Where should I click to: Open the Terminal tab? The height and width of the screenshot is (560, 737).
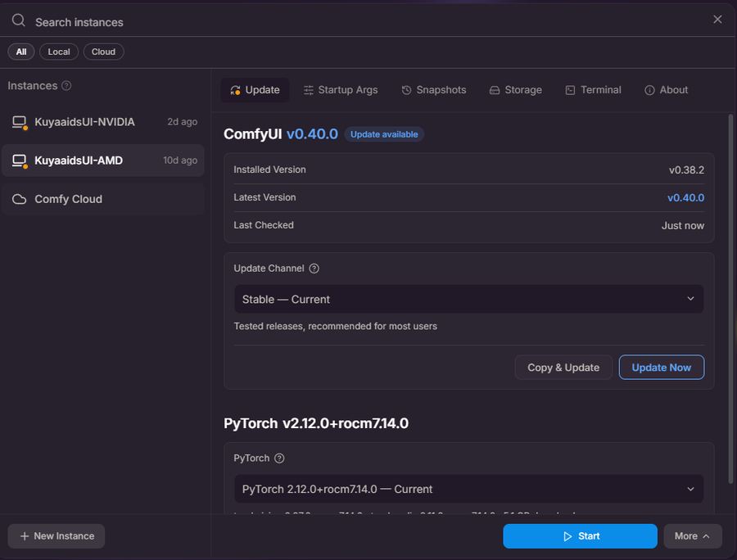coord(593,90)
